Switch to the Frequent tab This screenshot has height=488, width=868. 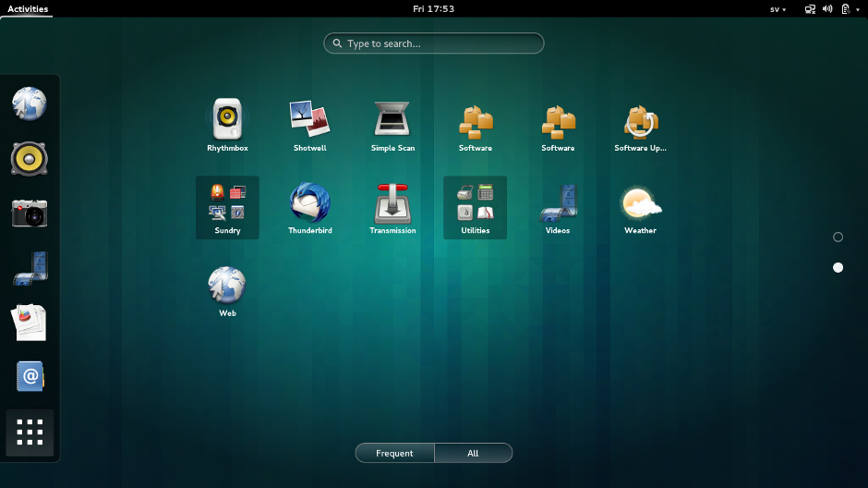(394, 453)
